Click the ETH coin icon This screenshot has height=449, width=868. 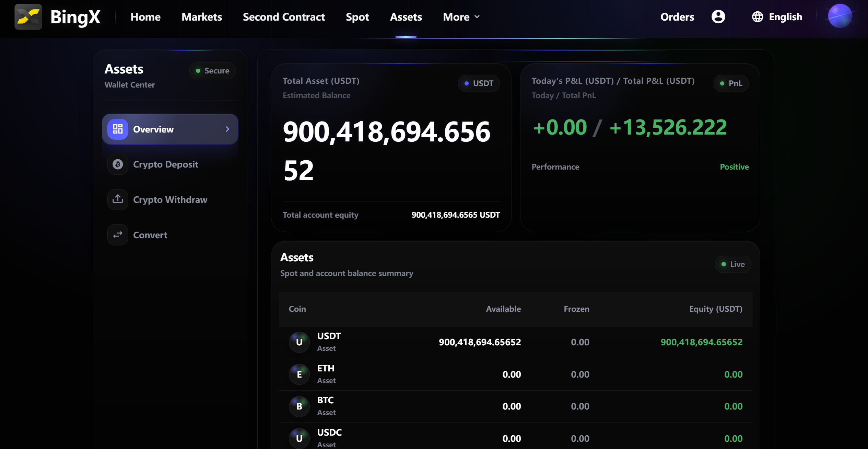(299, 374)
